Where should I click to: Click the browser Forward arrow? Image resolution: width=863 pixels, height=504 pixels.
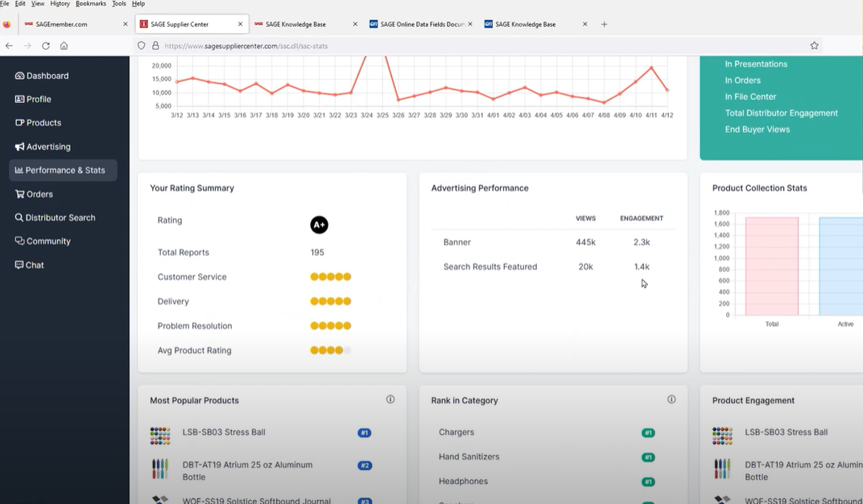coord(27,46)
